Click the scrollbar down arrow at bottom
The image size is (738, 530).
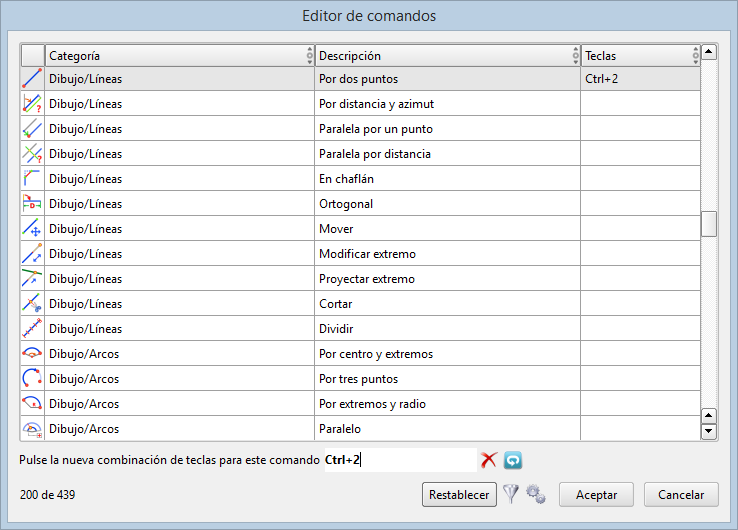point(709,431)
